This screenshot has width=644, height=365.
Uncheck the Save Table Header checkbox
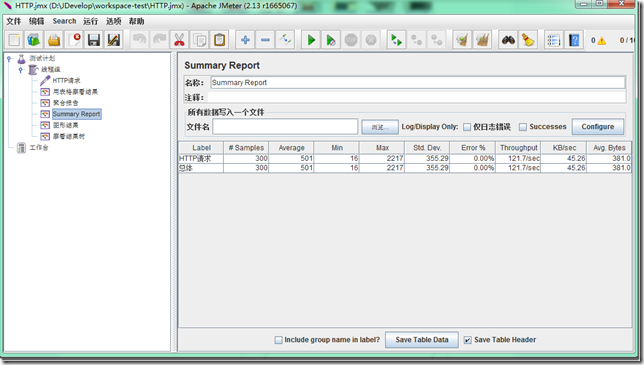468,340
